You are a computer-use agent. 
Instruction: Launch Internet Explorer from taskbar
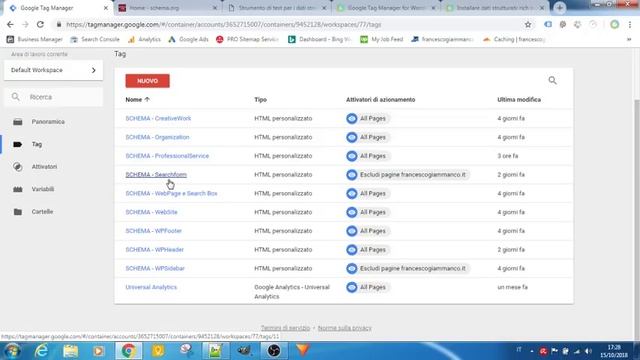tap(41, 351)
